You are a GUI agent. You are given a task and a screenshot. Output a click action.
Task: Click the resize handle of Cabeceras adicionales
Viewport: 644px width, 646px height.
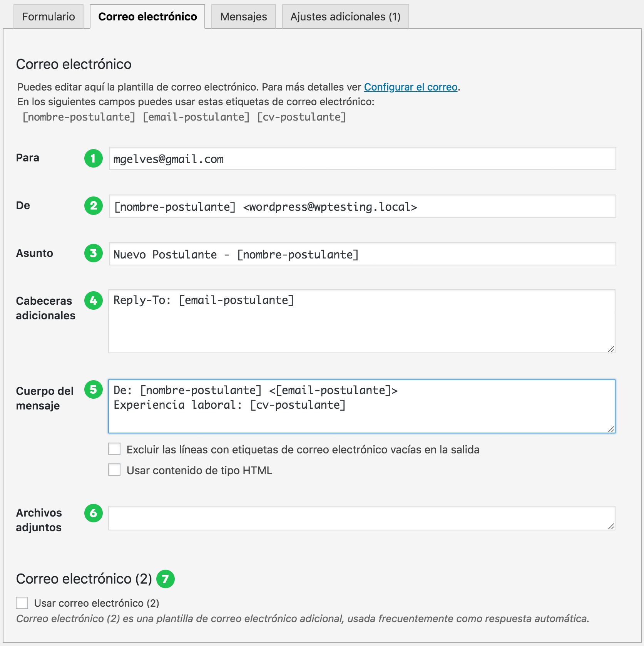[611, 349]
